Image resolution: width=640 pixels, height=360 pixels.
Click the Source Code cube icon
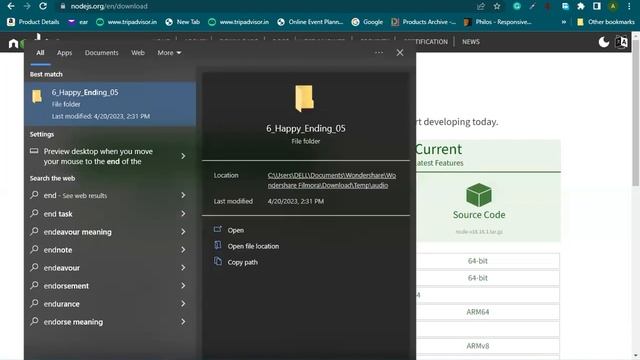click(479, 195)
